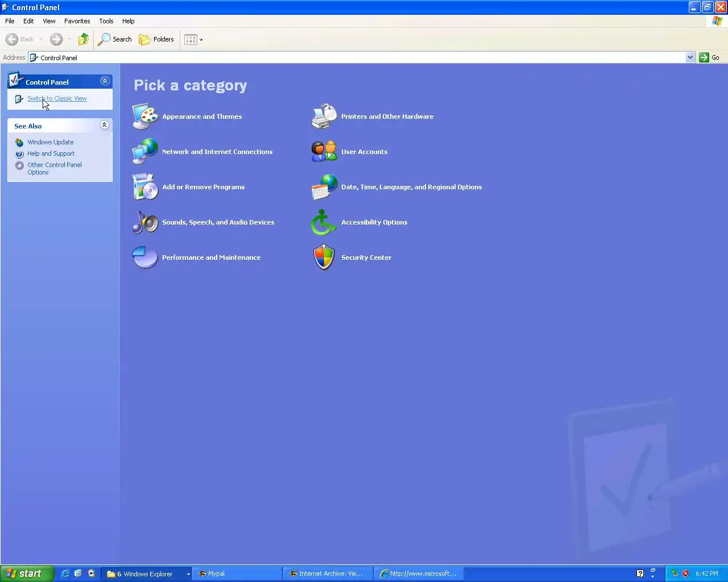Image resolution: width=728 pixels, height=582 pixels.
Task: Collapse the See Also sidebar section
Action: 104,125
